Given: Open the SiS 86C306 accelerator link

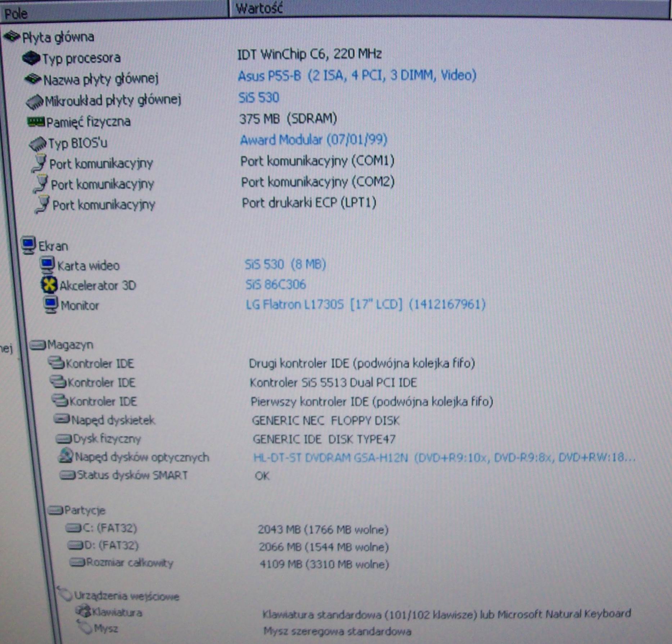Looking at the screenshot, I should coord(276,284).
